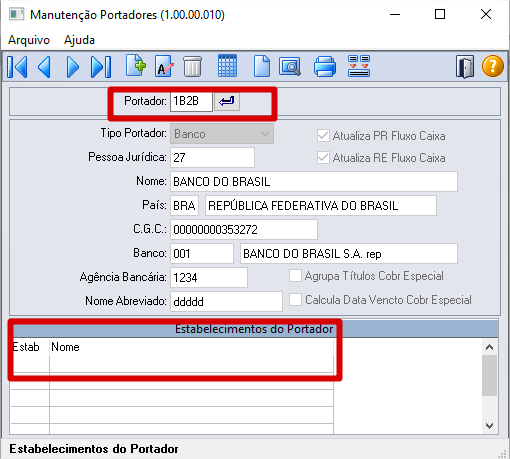Open search magnifier toolbar icon
510x459 pixels.
[290, 66]
